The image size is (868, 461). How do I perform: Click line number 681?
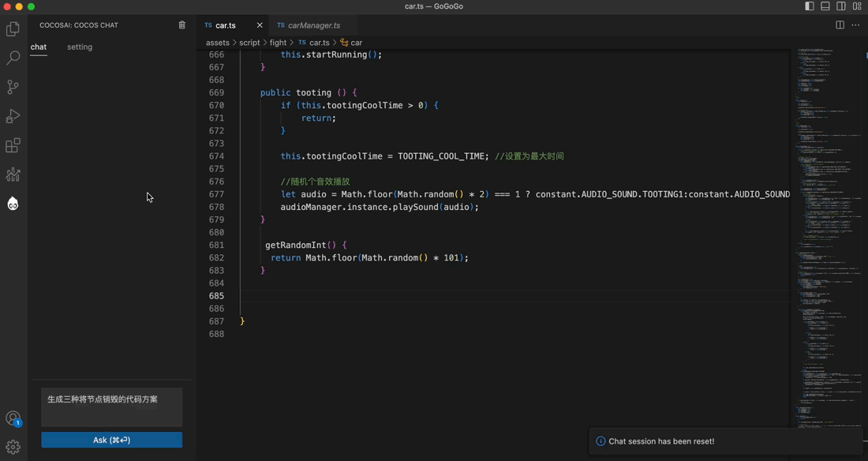(216, 245)
